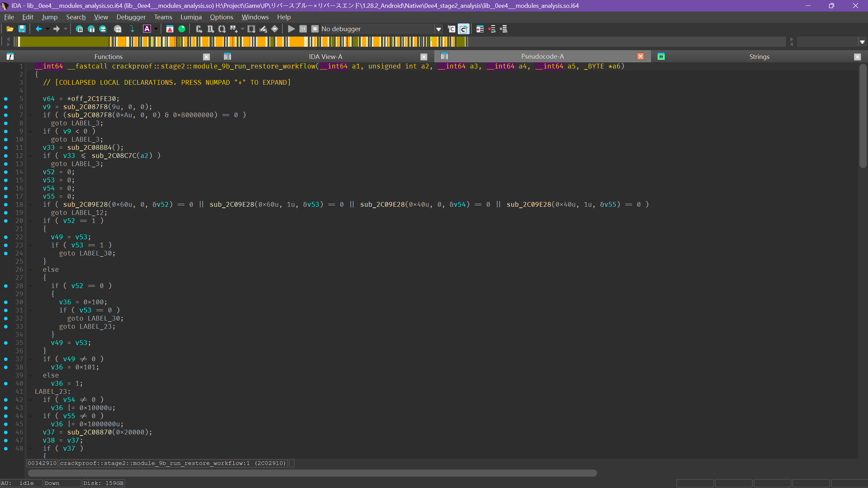Switch to the Strings tab

pos(759,57)
